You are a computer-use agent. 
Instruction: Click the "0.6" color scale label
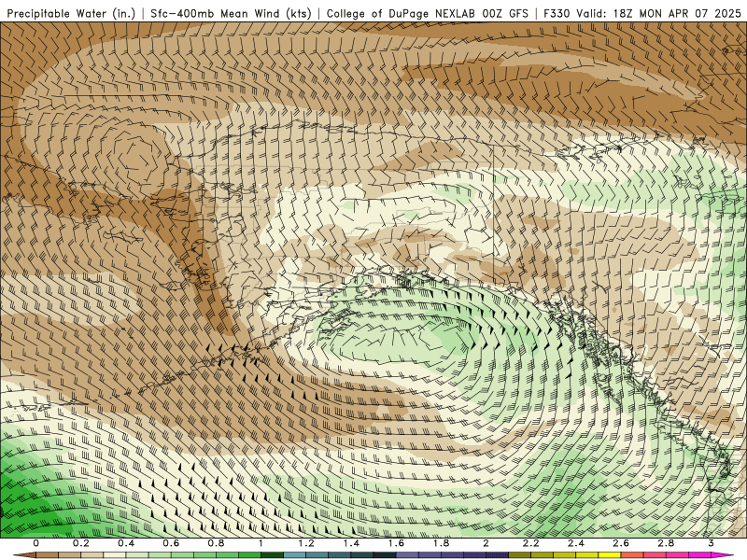(171, 543)
